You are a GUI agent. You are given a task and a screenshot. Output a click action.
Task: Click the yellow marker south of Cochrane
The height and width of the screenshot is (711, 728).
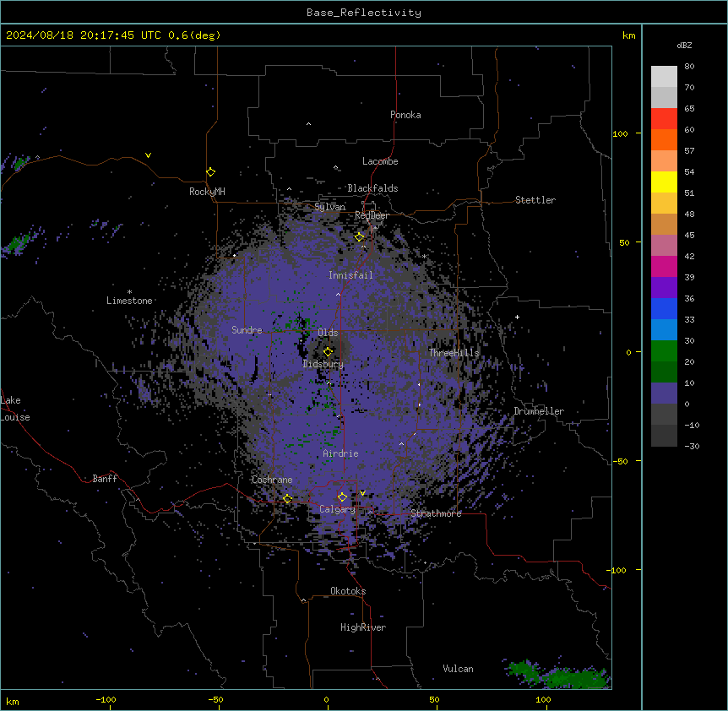click(287, 499)
